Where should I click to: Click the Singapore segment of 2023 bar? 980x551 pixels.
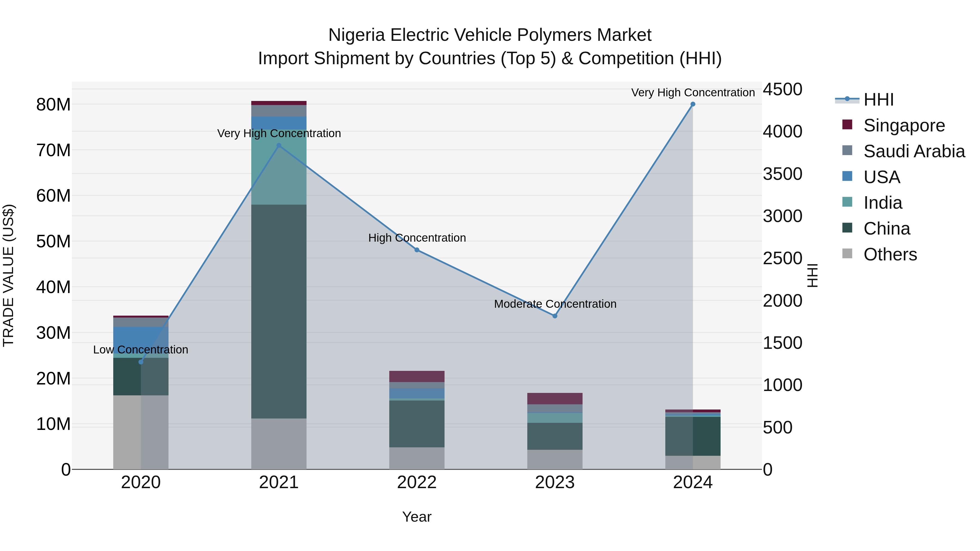(x=555, y=399)
